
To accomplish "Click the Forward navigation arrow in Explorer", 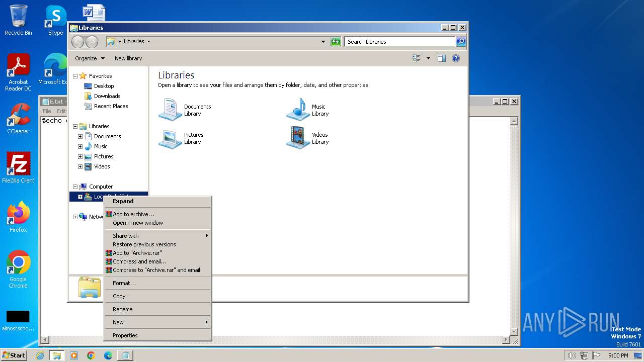I will tap(92, 42).
